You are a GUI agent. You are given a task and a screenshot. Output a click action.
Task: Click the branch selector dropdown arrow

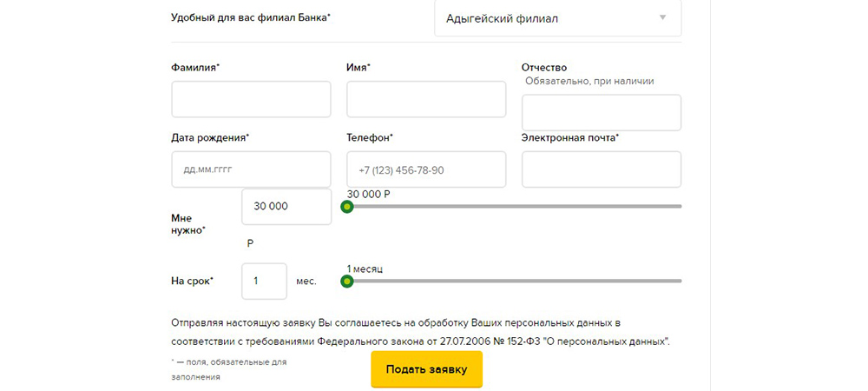click(663, 17)
